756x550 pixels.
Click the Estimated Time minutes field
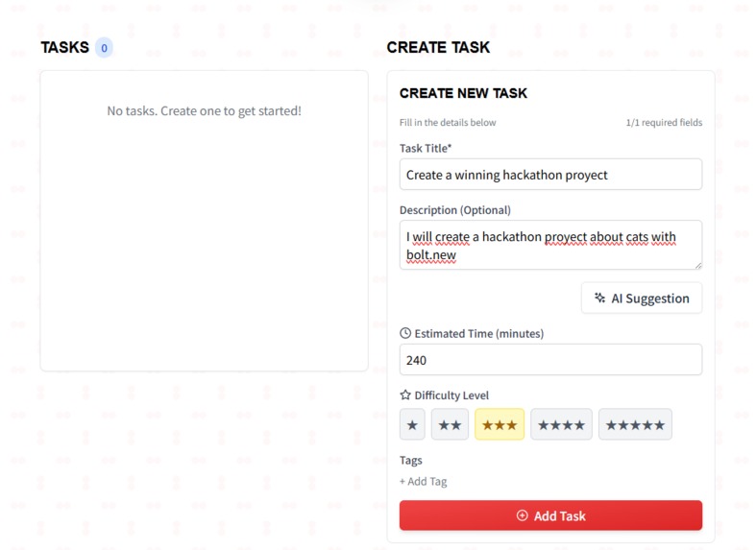click(x=550, y=360)
